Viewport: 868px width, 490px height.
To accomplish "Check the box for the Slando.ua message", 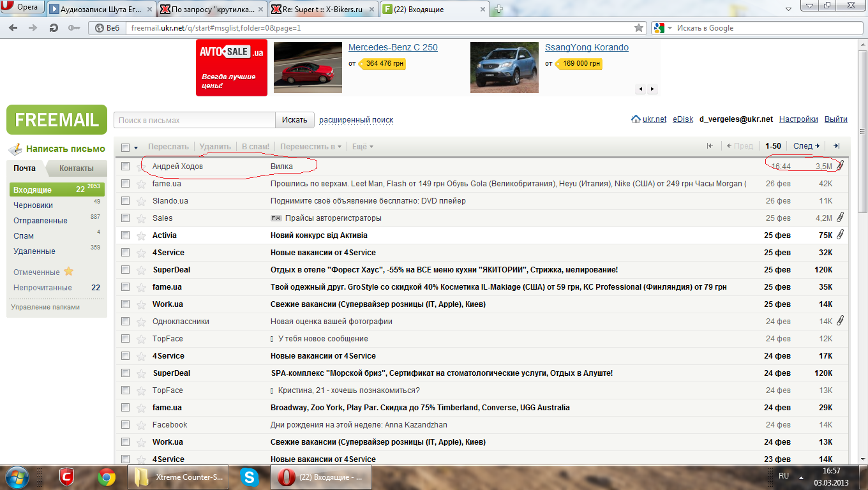I will pos(126,201).
